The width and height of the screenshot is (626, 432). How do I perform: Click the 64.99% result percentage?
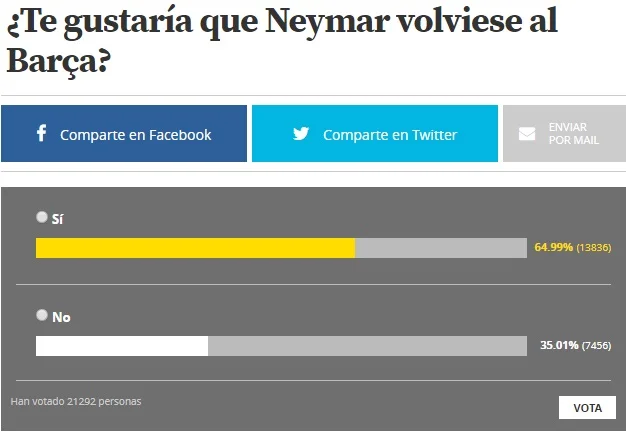tap(554, 246)
